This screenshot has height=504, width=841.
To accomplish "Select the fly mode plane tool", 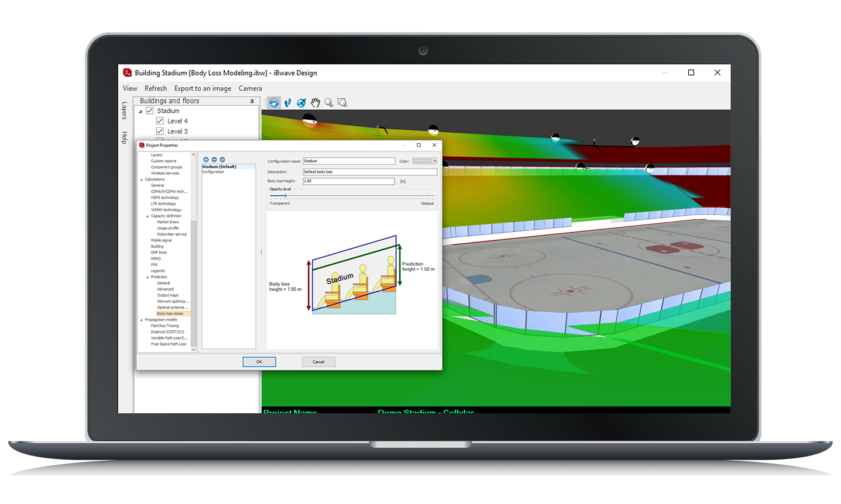I will [x=301, y=103].
